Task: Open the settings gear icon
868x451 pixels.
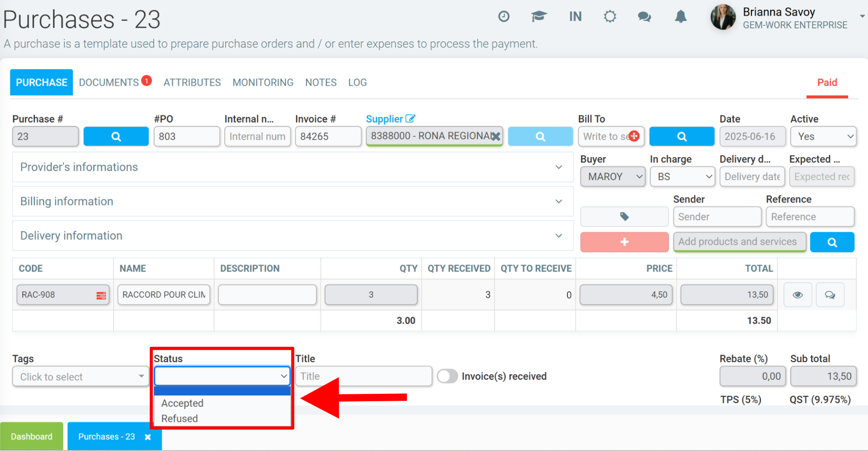Action: (610, 16)
